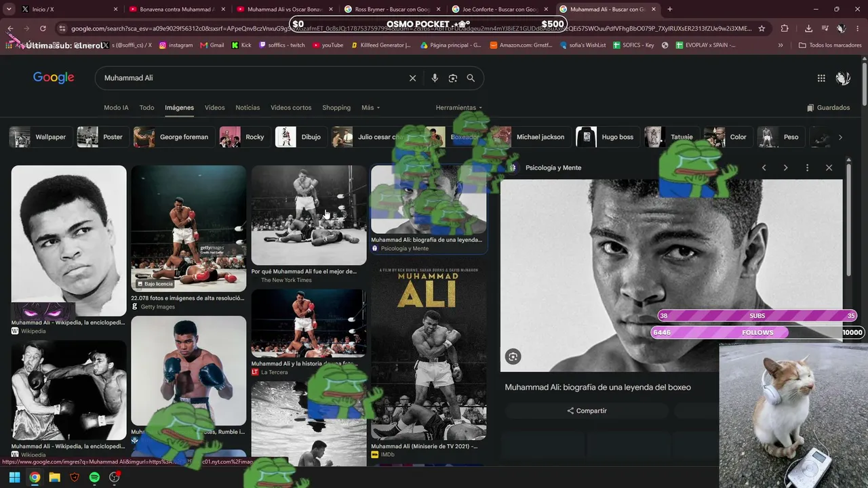This screenshot has height=488, width=868.
Task: Switch to the Videos cortos tab
Action: (291, 108)
